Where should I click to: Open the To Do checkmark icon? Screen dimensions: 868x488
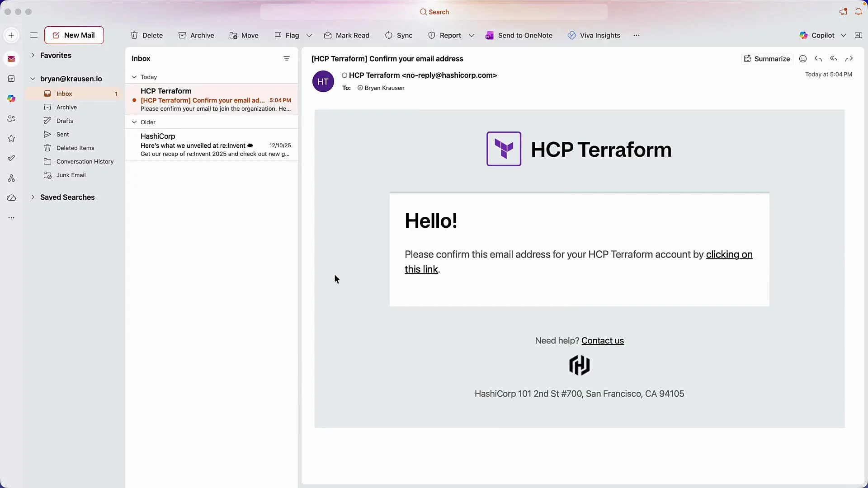pos(11,158)
